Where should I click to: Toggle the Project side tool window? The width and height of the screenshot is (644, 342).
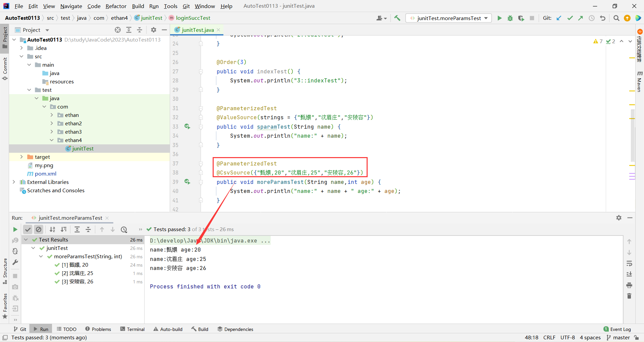point(5,38)
